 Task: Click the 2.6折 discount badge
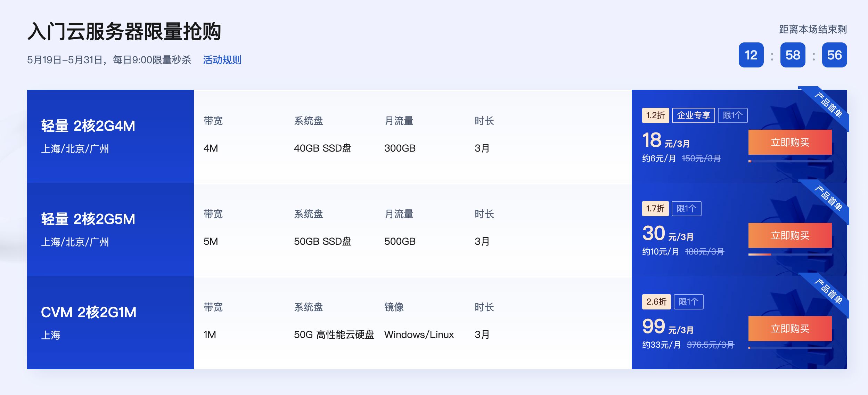click(656, 302)
